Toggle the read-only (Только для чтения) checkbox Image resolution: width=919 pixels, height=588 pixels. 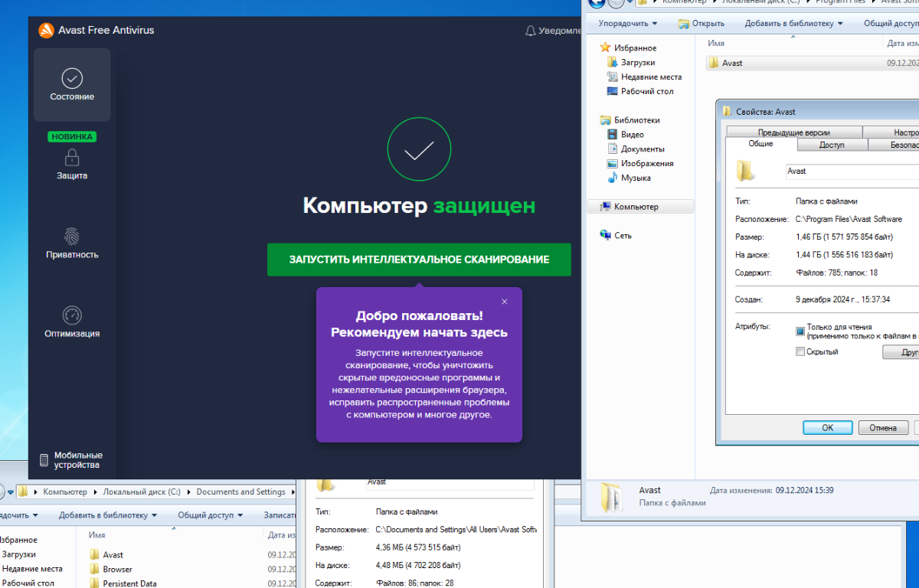tap(800, 332)
